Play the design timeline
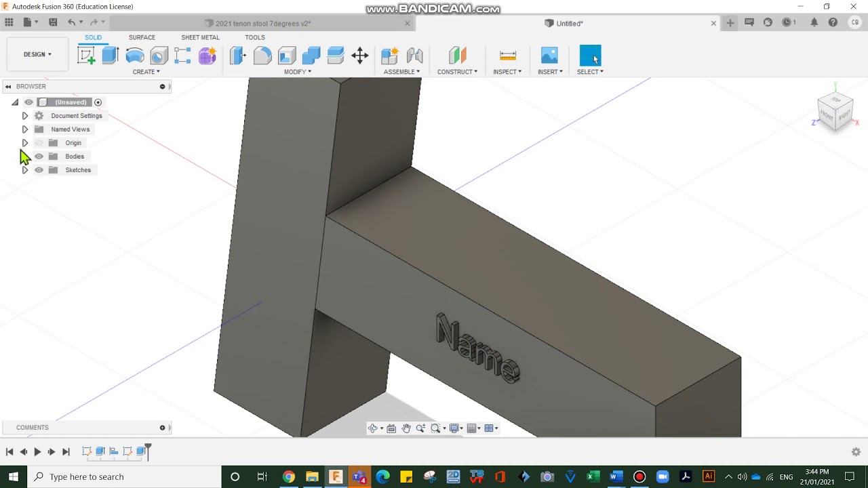 (37, 451)
